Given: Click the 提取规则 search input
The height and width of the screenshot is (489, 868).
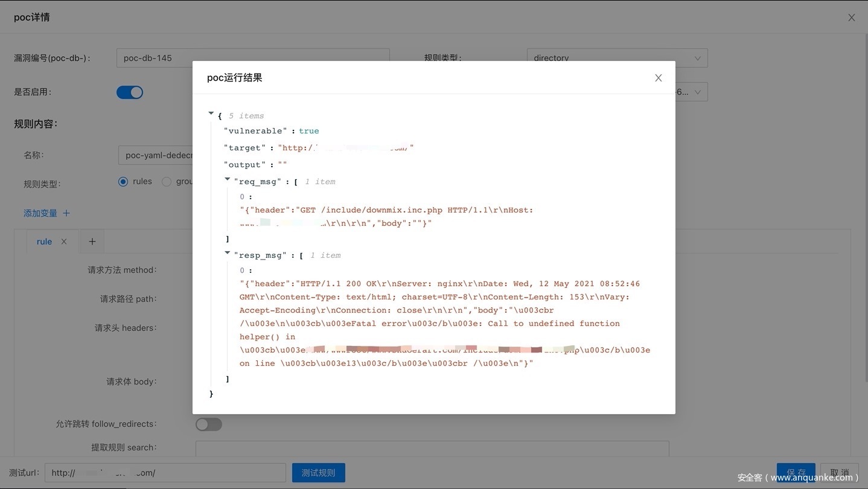Looking at the screenshot, I should click(x=432, y=448).
